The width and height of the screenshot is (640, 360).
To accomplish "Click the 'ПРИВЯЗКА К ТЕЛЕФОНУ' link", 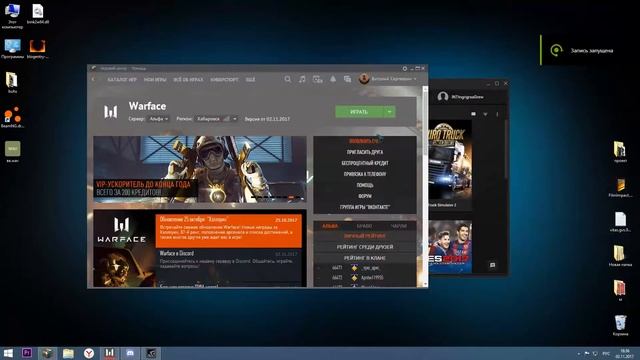I will pos(364,174).
